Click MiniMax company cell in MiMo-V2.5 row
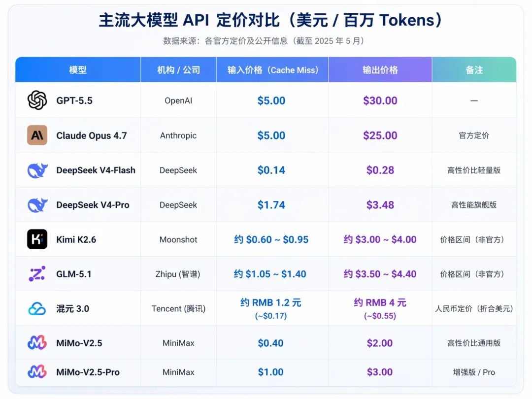The width and height of the screenshot is (532, 399). coord(178,343)
